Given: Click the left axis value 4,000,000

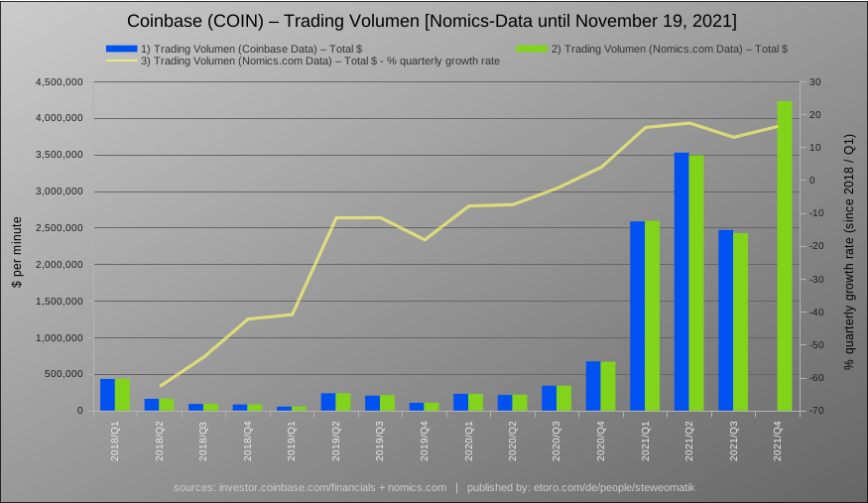Looking at the screenshot, I should 60,118.
